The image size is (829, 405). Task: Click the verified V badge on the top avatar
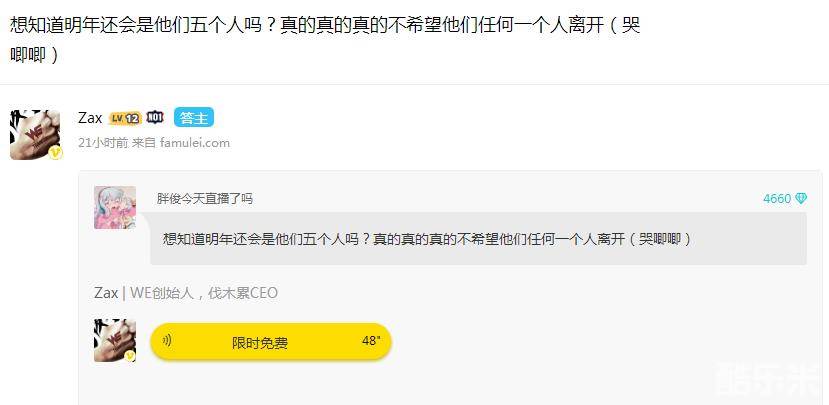[x=56, y=153]
